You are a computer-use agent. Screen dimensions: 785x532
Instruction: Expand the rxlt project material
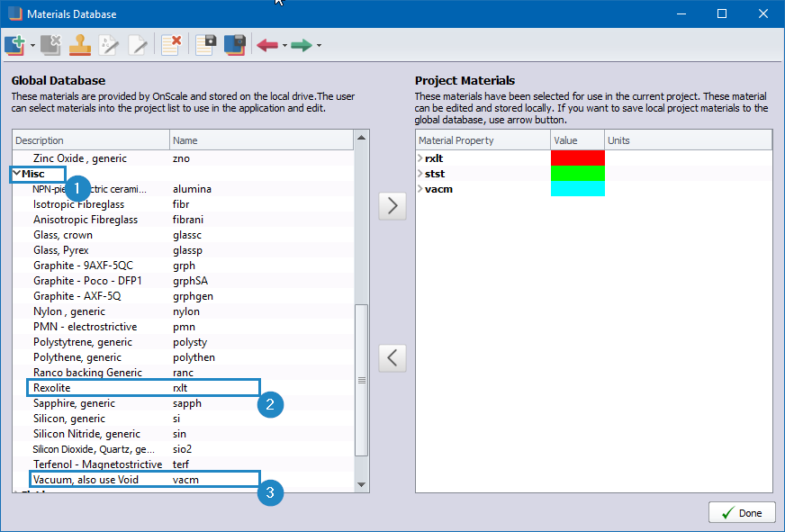pyautogui.click(x=420, y=158)
